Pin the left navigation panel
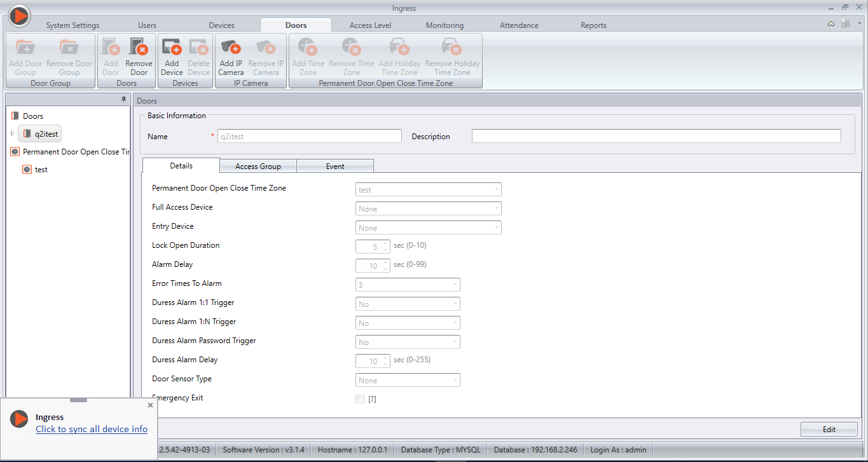 [124, 100]
